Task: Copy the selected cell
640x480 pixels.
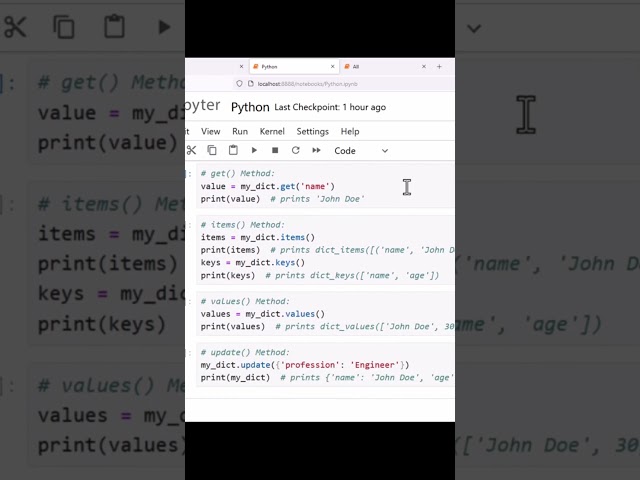Action: [x=212, y=150]
